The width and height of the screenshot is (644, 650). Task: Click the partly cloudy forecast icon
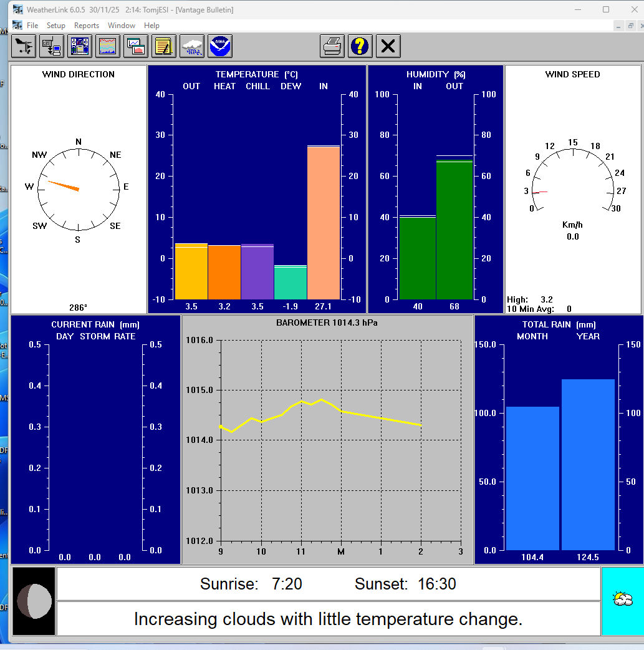tap(622, 600)
